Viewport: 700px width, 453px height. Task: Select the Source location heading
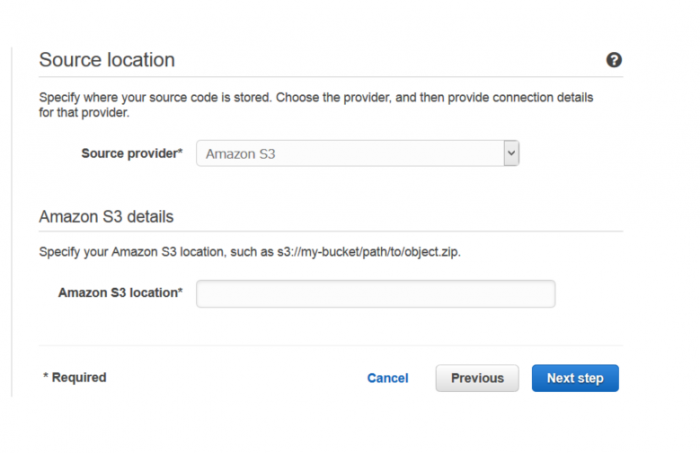[107, 60]
